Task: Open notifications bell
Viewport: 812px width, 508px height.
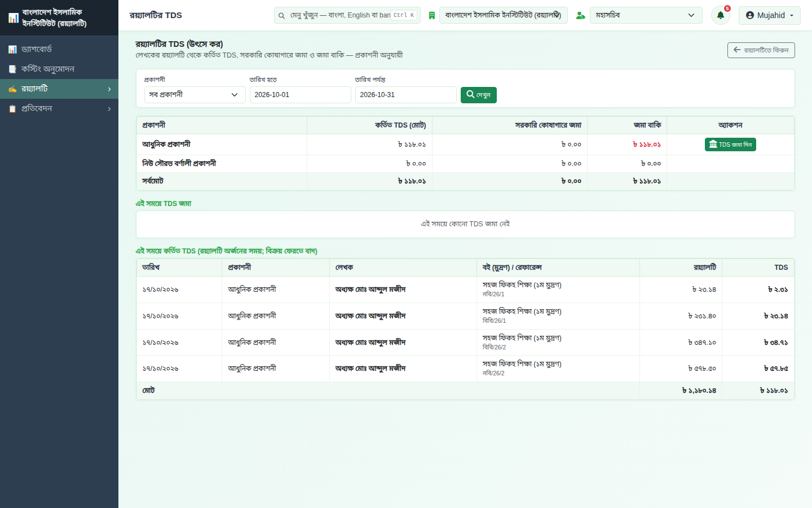Action: pos(721,15)
